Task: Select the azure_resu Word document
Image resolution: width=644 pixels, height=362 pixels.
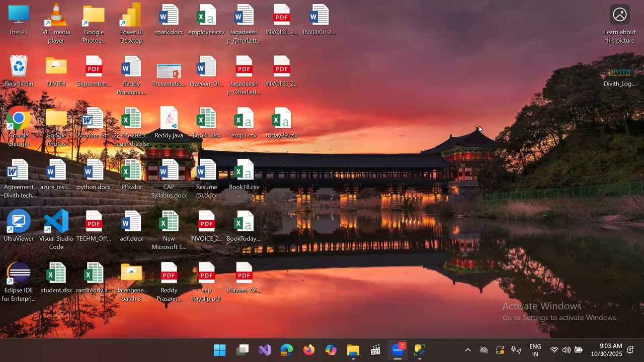Action: tap(56, 174)
